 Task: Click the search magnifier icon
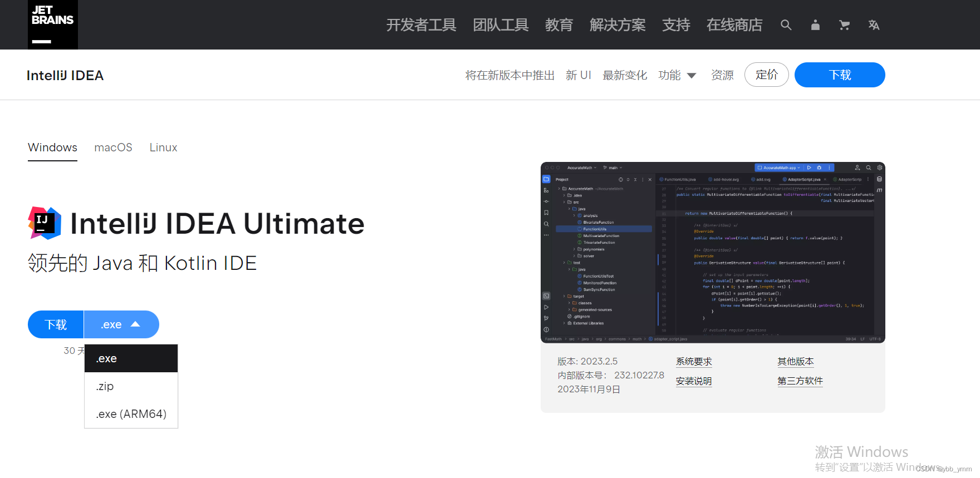click(x=786, y=25)
